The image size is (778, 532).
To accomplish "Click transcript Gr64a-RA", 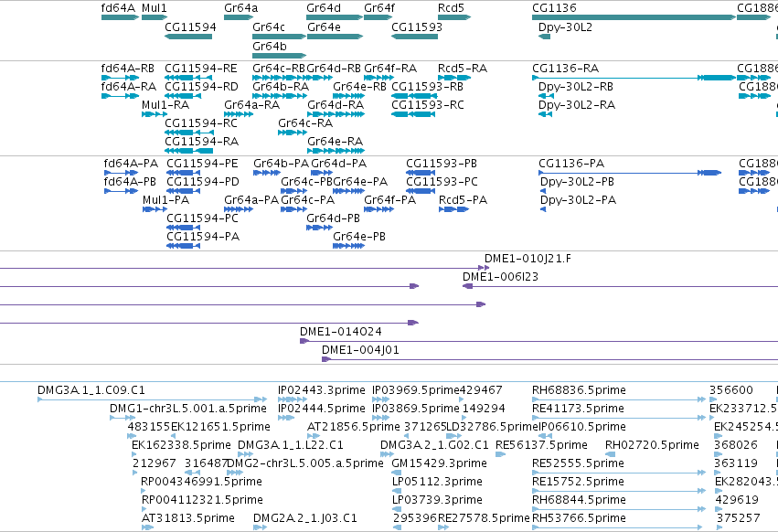I will point(251,105).
